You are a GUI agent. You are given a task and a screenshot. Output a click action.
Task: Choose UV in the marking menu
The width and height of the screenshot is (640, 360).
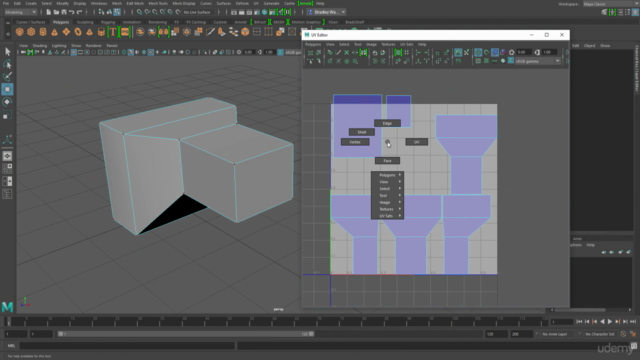(x=417, y=142)
